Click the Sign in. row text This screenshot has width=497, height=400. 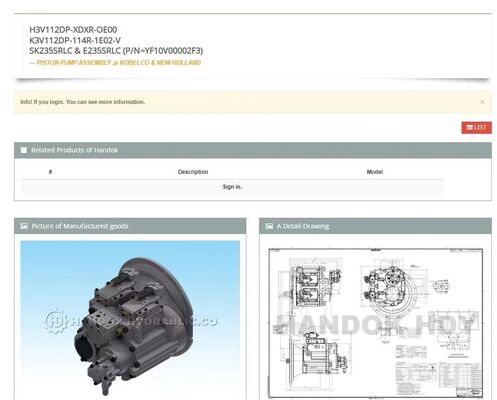[232, 187]
